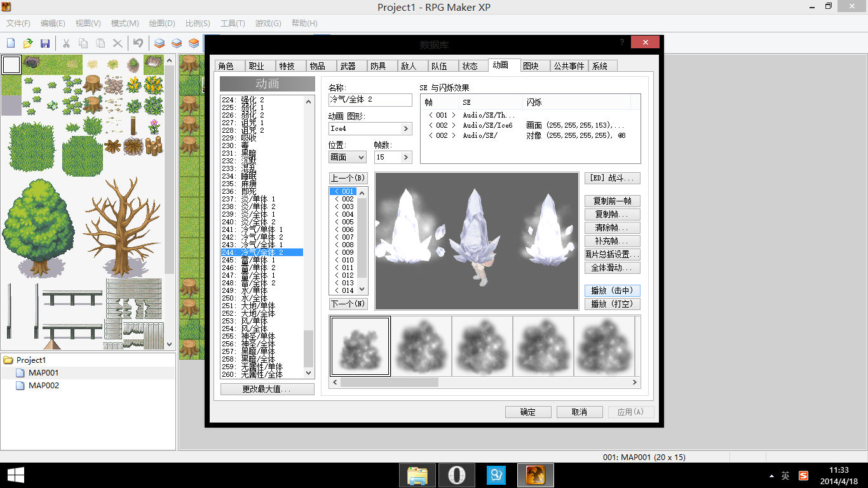Viewport: 868px width, 488px height.
Task: Click the Sogou input tray icon
Action: (x=804, y=475)
